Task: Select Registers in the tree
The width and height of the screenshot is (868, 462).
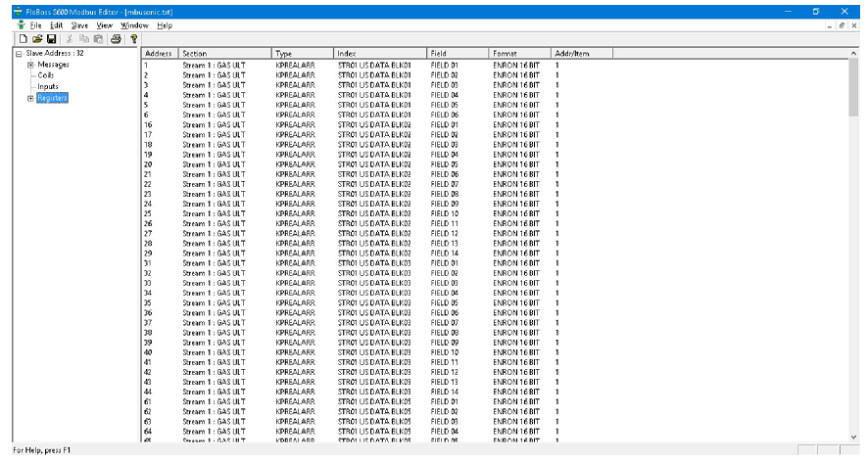Action: click(52, 98)
